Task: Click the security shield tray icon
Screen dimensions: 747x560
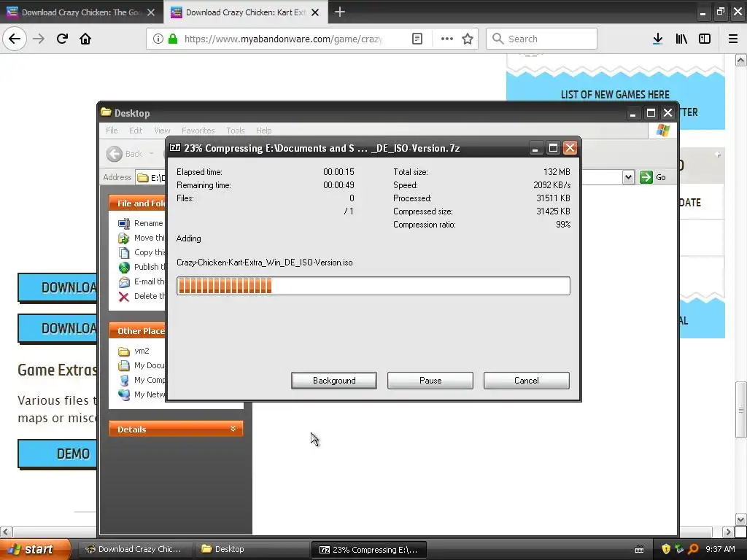Action: 666,549
